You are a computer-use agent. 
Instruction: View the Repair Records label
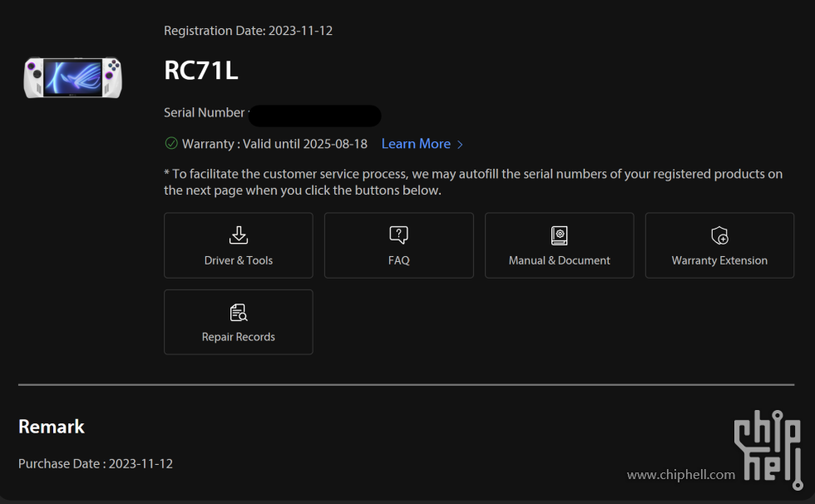click(x=239, y=337)
